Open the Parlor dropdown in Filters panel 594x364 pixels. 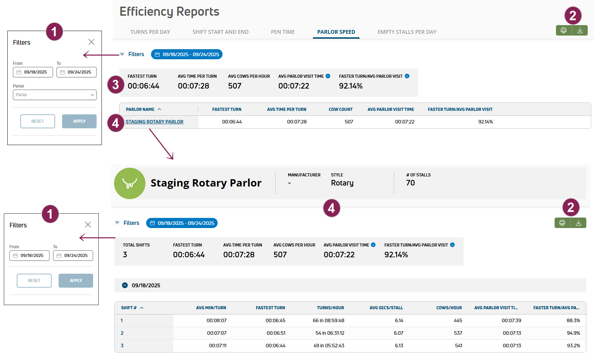[x=55, y=95]
